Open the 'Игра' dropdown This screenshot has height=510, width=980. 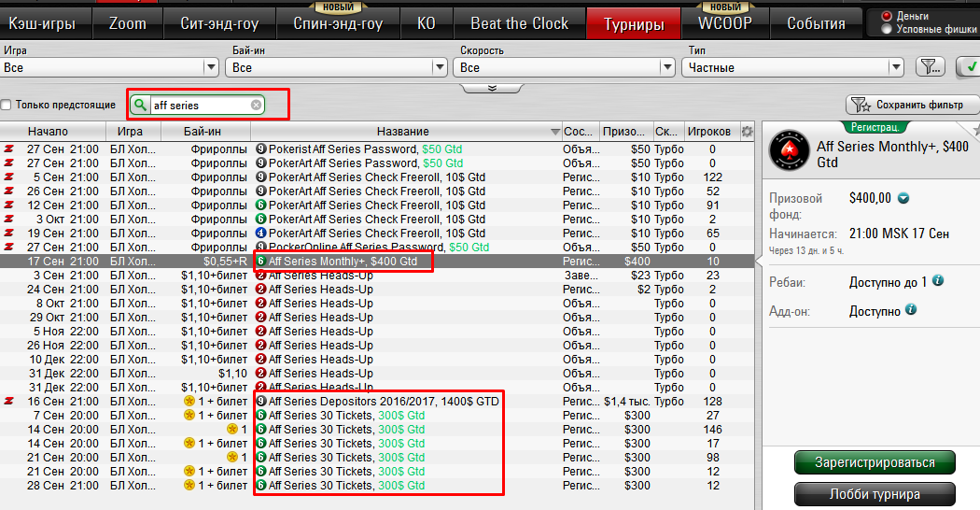pos(109,67)
